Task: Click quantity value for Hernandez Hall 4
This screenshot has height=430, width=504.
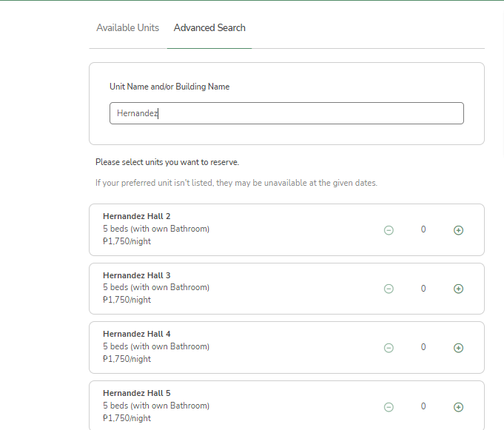Action: coord(423,347)
